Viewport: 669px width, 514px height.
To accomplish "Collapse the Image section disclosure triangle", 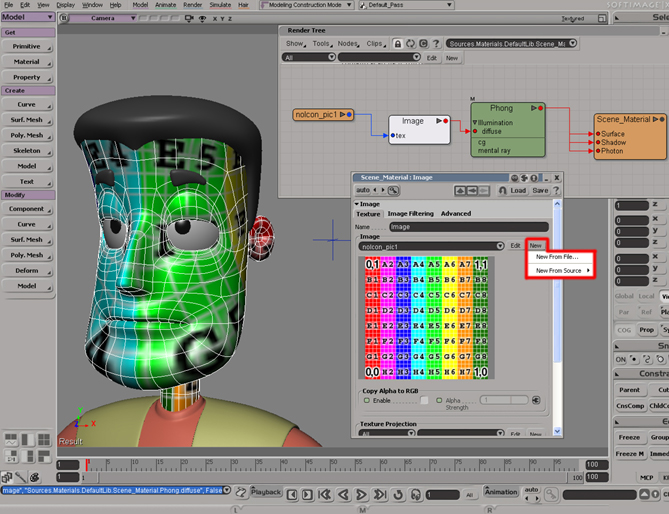I will pos(357,203).
